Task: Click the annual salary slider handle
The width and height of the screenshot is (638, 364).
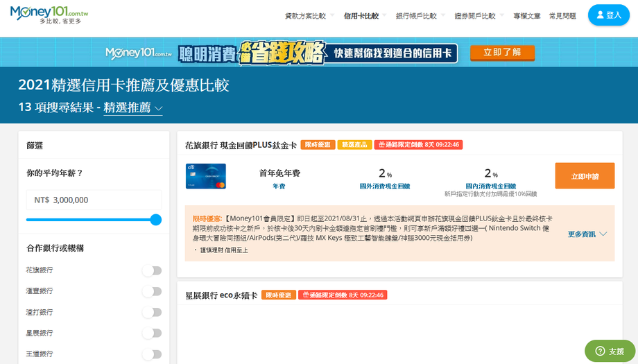Action: point(156,220)
